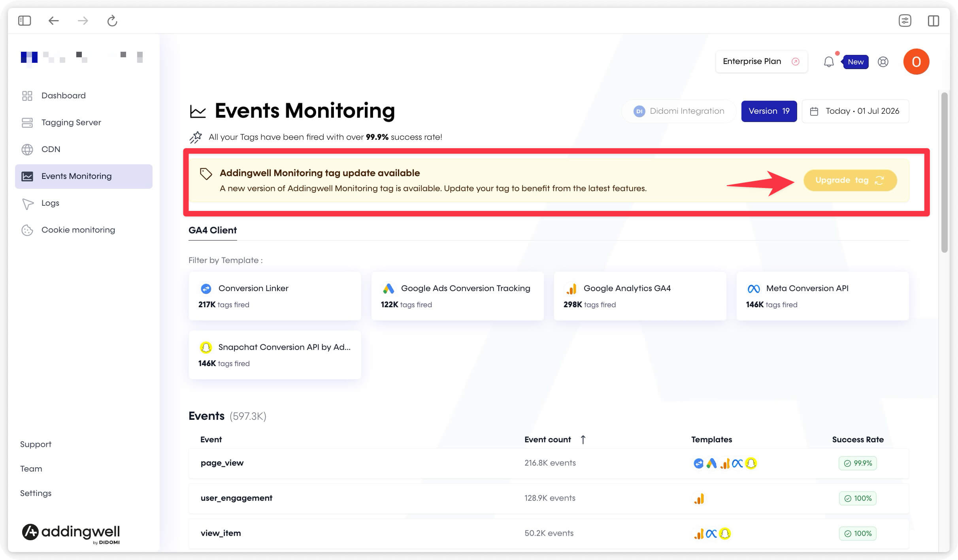Open the Version 19 selector
Screen dimensions: 958x560
point(769,111)
